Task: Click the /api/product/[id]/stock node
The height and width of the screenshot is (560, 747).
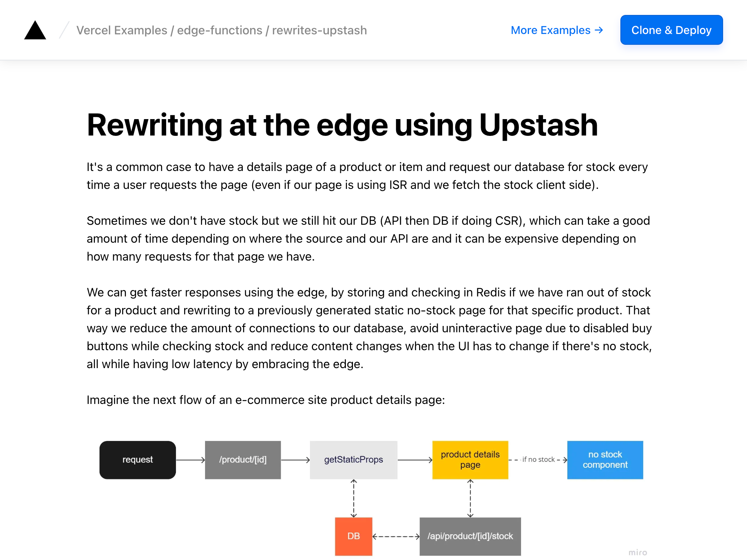Action: 471,536
